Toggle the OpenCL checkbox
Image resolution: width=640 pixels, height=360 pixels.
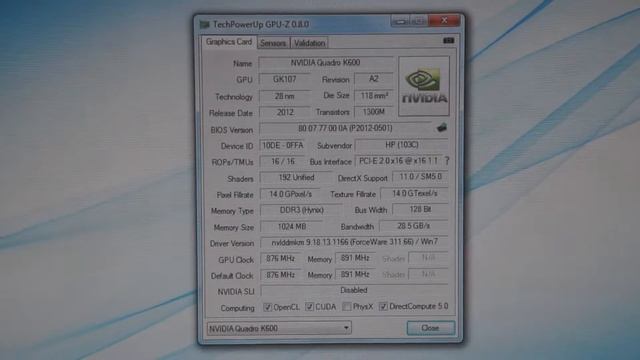coord(267,307)
